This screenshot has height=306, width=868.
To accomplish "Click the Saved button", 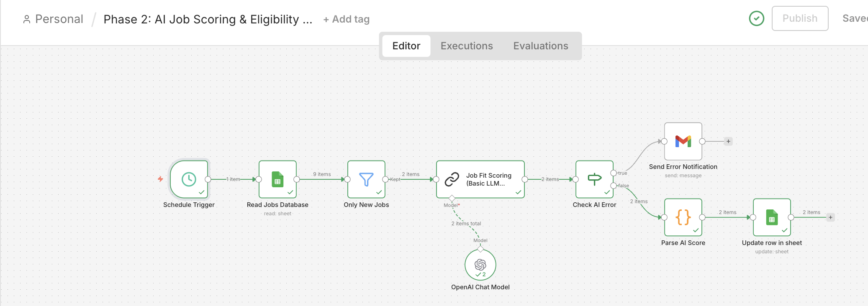I will 855,18.
